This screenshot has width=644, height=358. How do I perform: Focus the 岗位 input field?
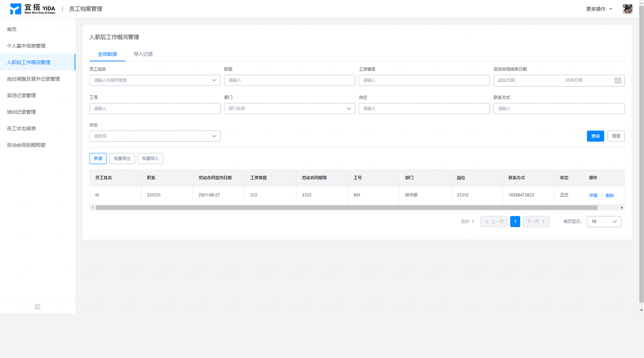tap(424, 108)
